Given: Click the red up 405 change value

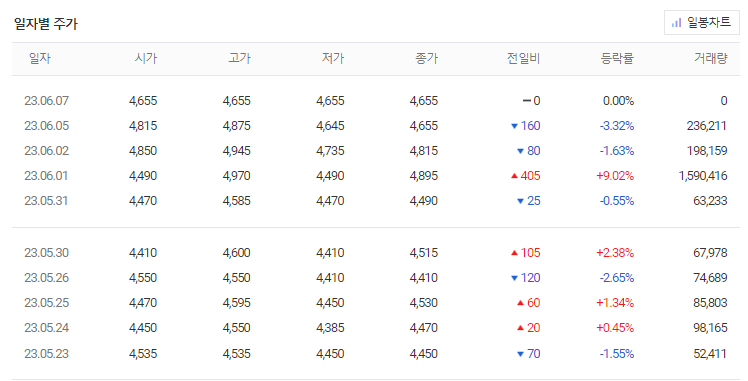Looking at the screenshot, I should pyautogui.click(x=526, y=176).
